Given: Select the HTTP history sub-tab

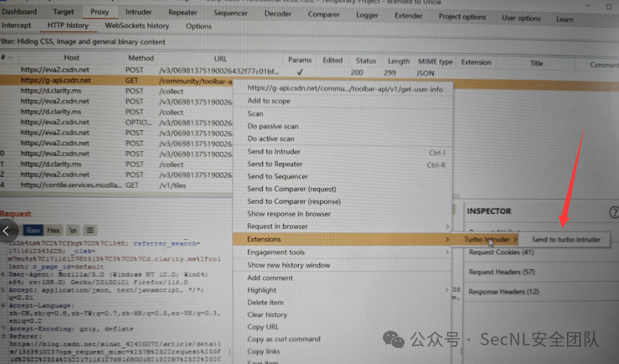Looking at the screenshot, I should click(68, 25).
